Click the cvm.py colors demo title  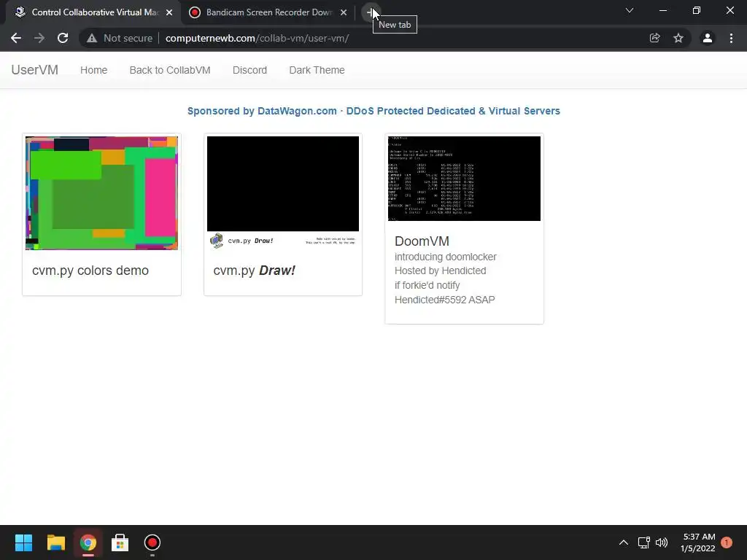click(x=90, y=271)
